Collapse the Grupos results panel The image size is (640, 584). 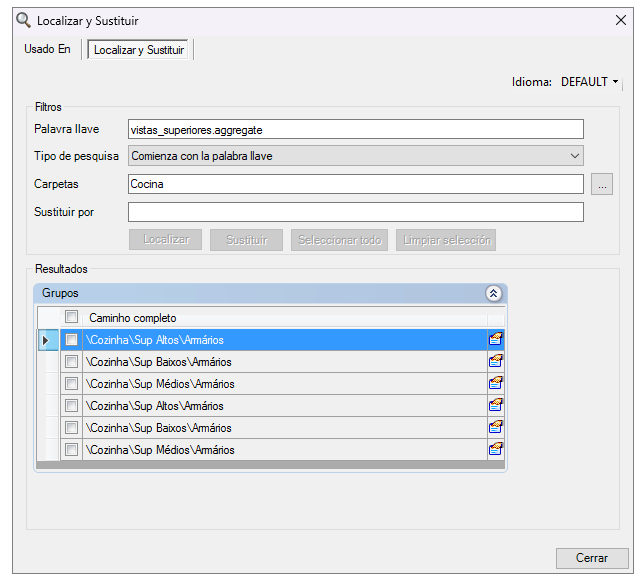[x=492, y=294]
